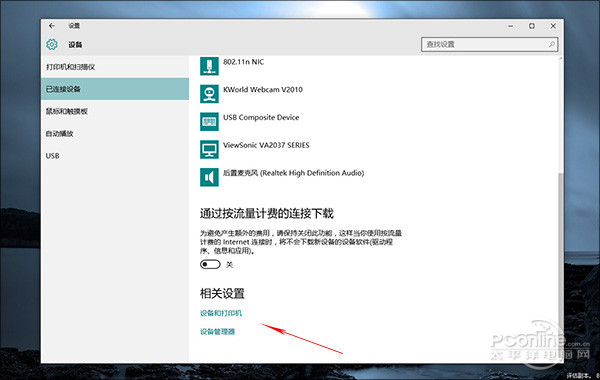Screen dimensions: 600x380
Task: Maximize the settings window
Action: [532, 26]
